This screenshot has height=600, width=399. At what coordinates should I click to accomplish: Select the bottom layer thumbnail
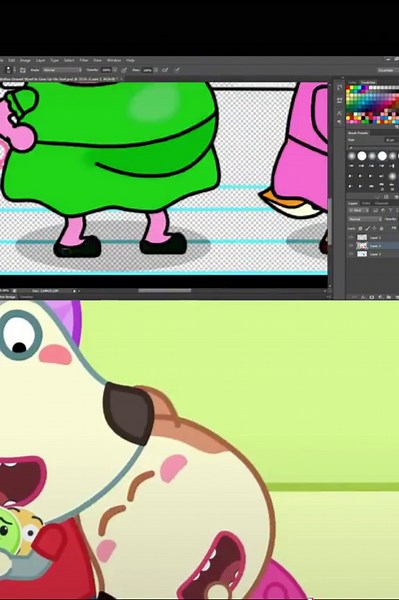point(362,254)
